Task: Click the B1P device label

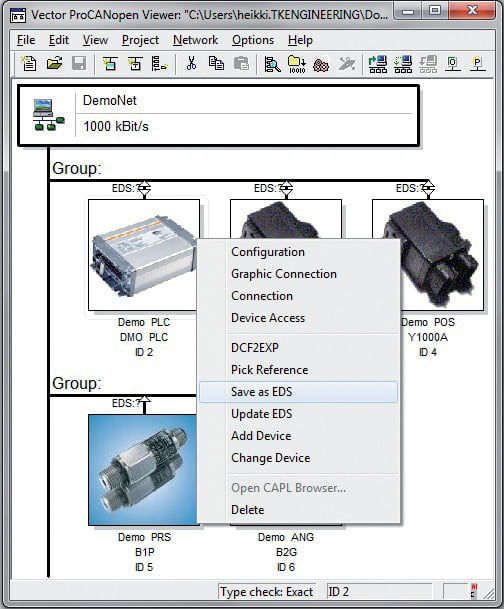Action: (x=144, y=552)
